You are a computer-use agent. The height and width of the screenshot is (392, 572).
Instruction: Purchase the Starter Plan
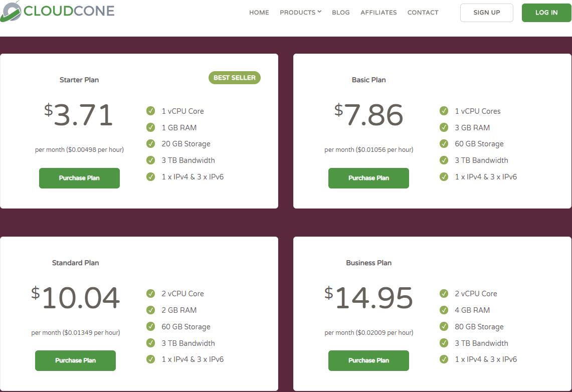79,178
